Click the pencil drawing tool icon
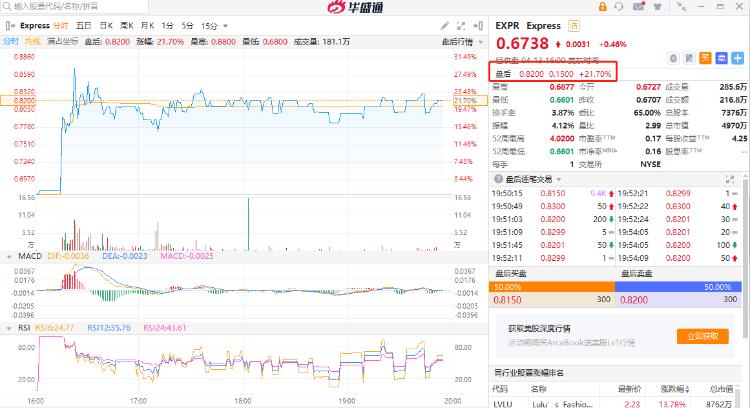750x408 pixels. tap(445, 26)
